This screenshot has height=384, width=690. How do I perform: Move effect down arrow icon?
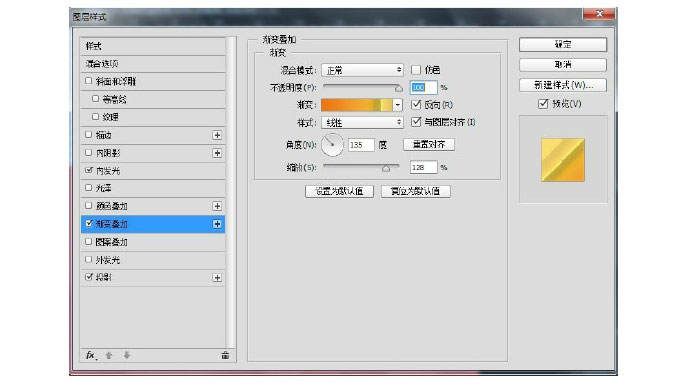(x=127, y=355)
